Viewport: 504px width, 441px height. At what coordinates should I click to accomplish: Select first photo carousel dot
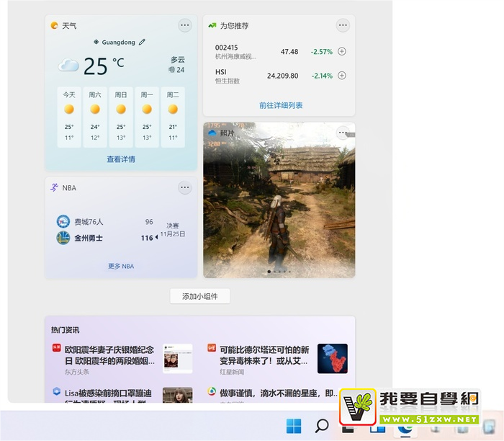pos(269,272)
